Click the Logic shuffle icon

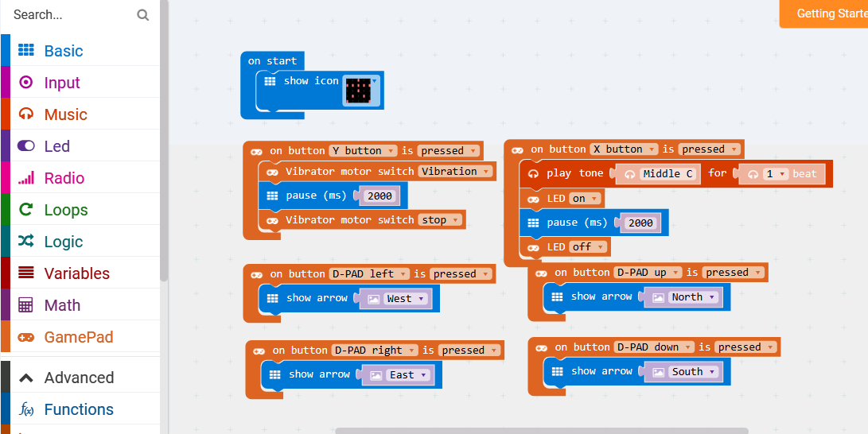[26, 241]
